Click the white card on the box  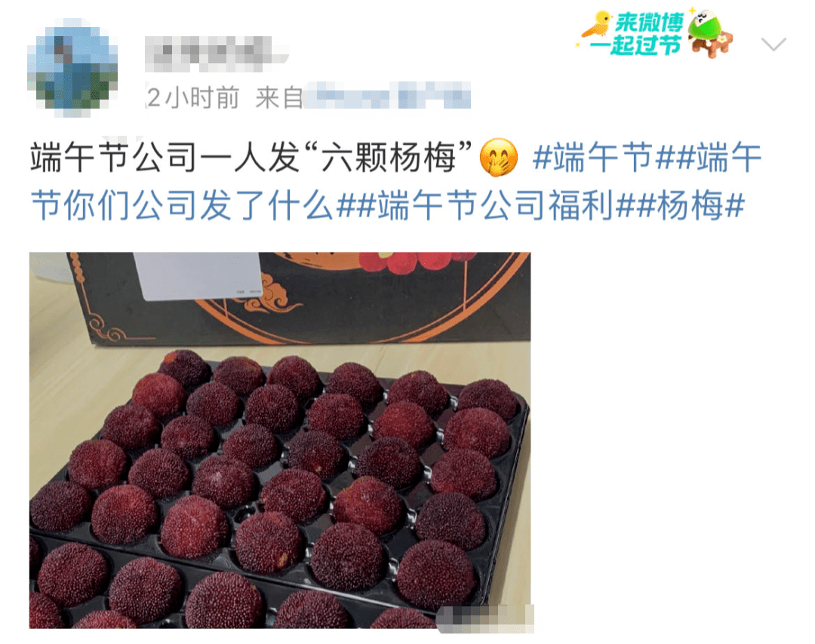[x=198, y=276]
